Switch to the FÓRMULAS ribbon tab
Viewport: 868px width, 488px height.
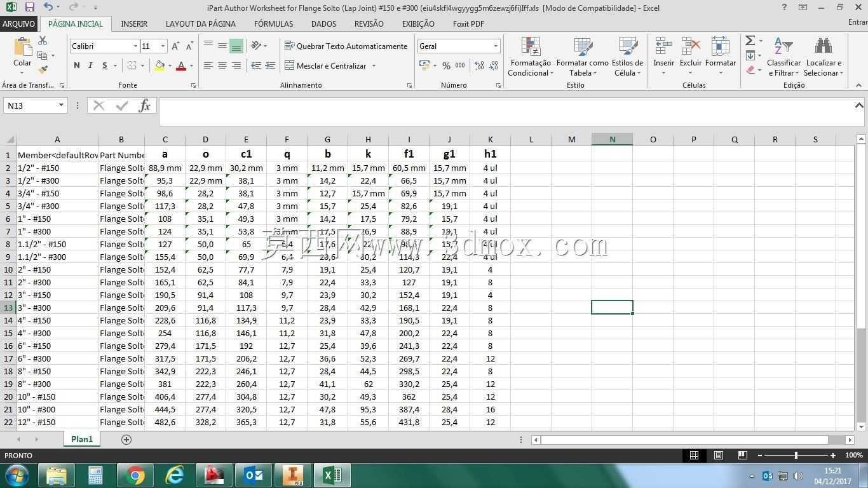(273, 24)
